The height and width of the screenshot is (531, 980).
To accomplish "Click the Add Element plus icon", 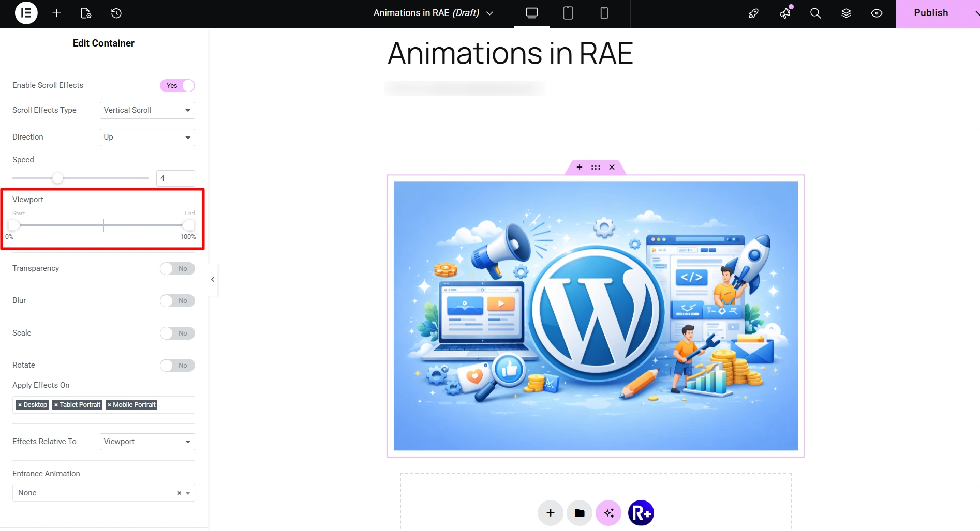I will point(56,13).
